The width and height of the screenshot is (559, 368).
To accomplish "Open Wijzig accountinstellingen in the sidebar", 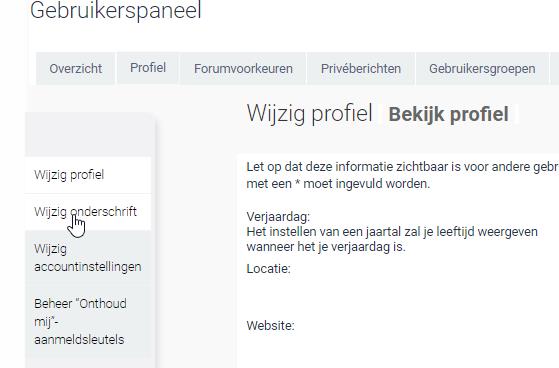I will pos(88,257).
